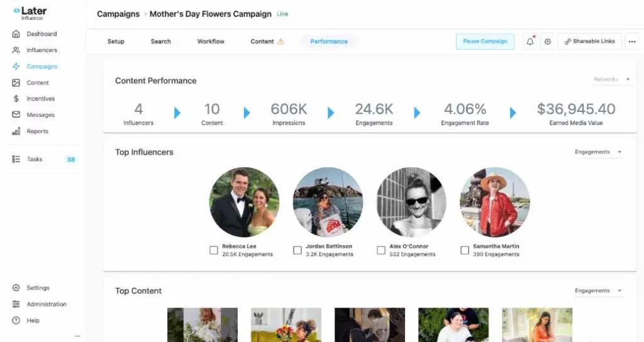Open Reports from sidebar
Image resolution: width=644 pixels, height=342 pixels.
(37, 131)
